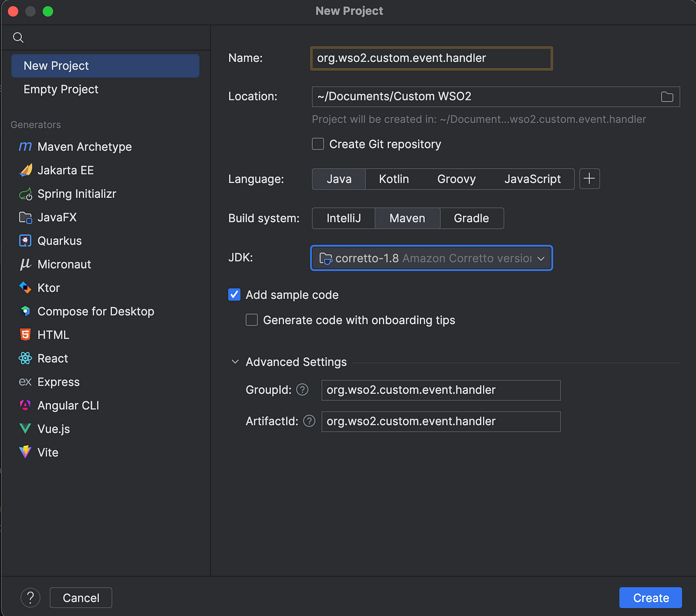Select the Vite list label
Image resolution: width=696 pixels, height=616 pixels.
coord(48,452)
